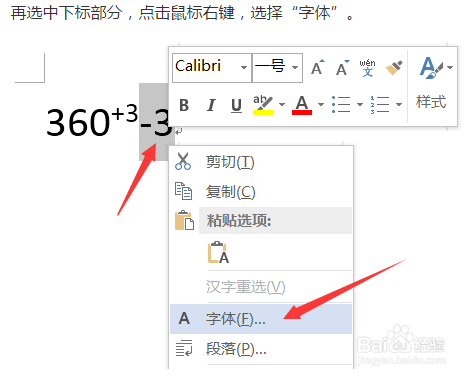The height and width of the screenshot is (378, 474).
Task: Click the +3 superscript text
Action: click(124, 113)
